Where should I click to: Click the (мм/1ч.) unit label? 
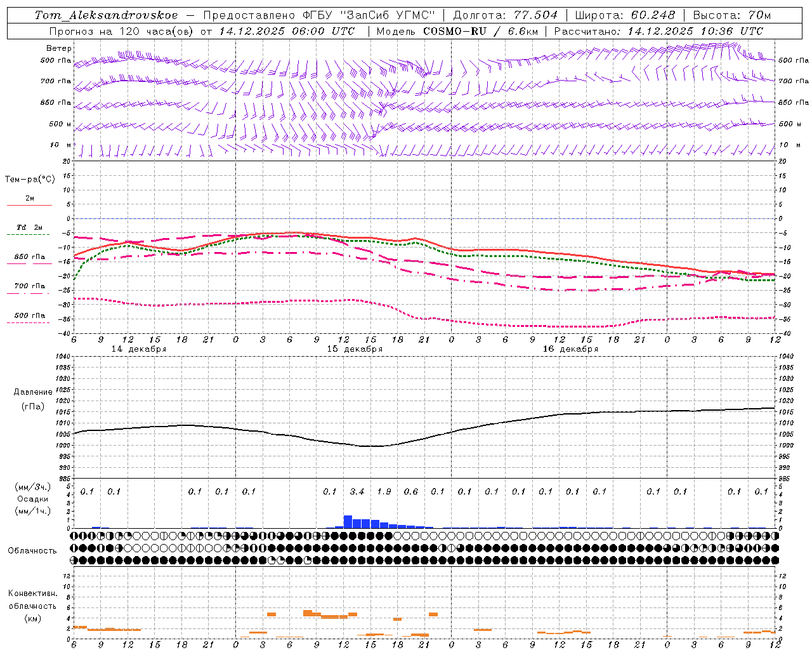point(33,511)
